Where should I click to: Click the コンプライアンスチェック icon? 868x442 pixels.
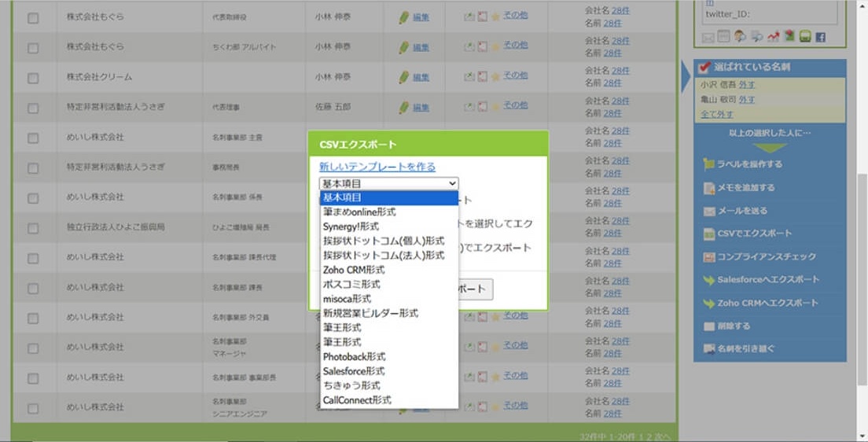(x=708, y=257)
